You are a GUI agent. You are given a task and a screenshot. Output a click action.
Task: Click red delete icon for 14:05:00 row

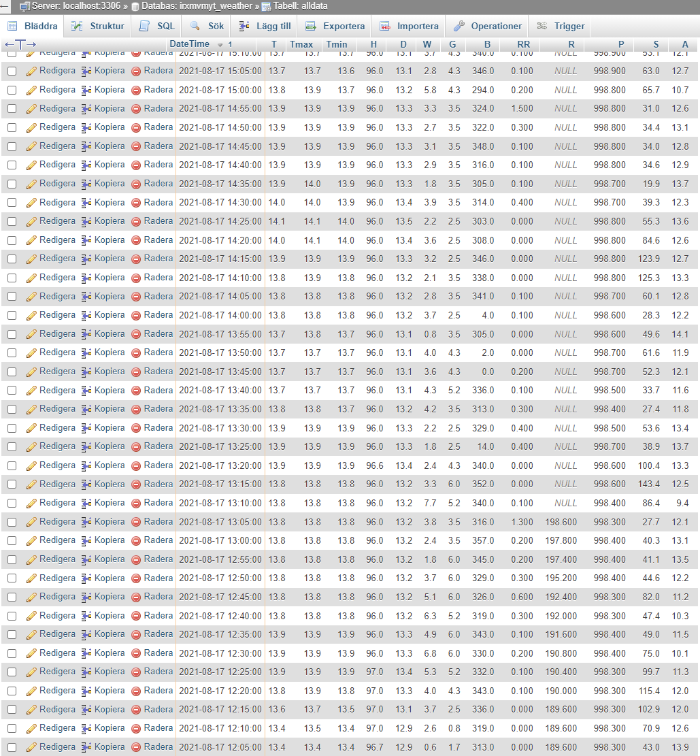[x=136, y=297]
